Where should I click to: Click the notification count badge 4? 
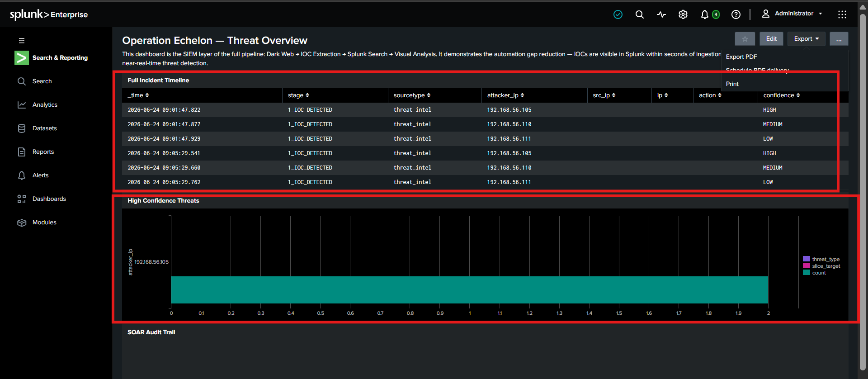point(716,14)
